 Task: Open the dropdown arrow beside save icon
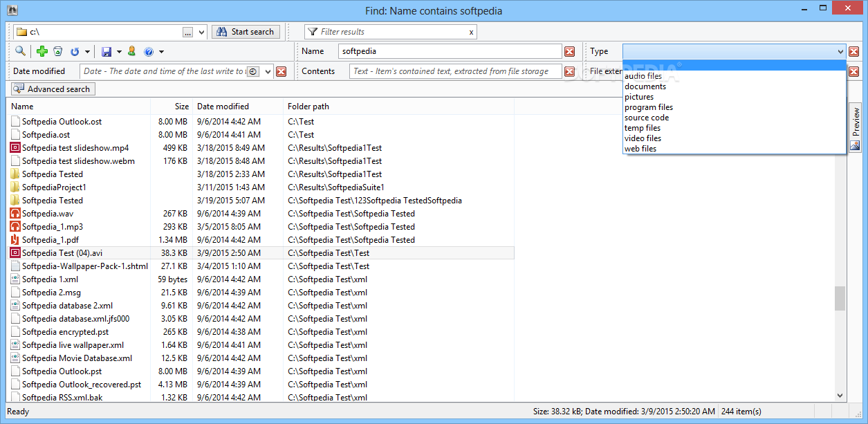[119, 52]
